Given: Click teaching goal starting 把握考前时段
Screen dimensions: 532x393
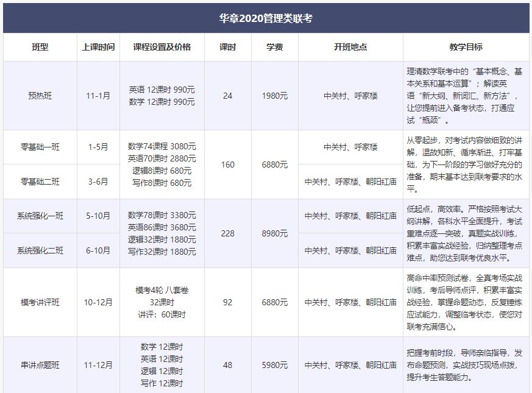Looking at the screenshot, I should pyautogui.click(x=464, y=365).
